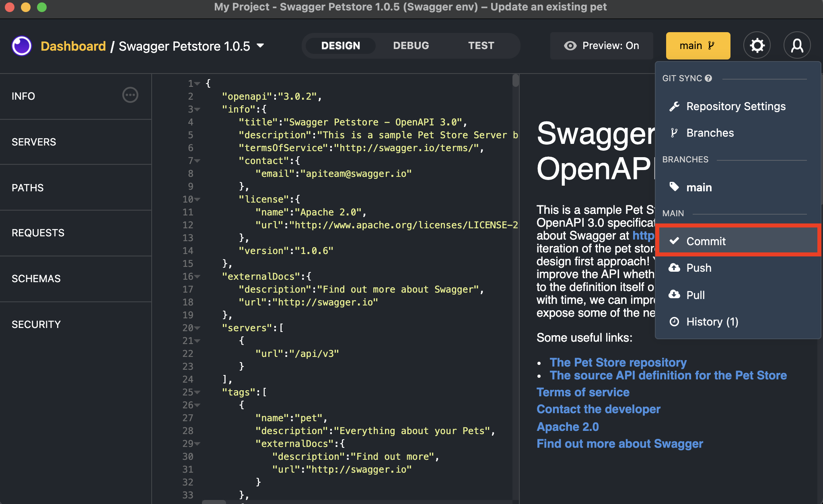Click the checkmark icon beside Commit
823x504 pixels.
click(x=674, y=241)
